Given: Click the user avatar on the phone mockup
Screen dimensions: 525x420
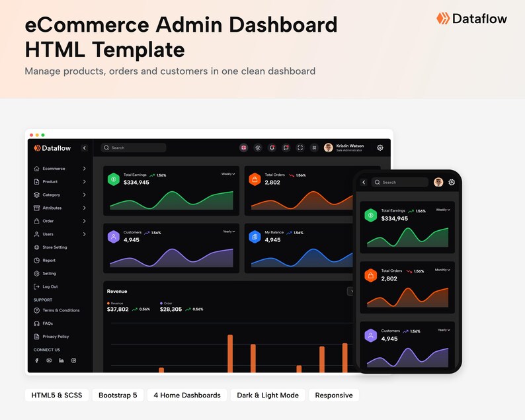Looking at the screenshot, I should (438, 182).
